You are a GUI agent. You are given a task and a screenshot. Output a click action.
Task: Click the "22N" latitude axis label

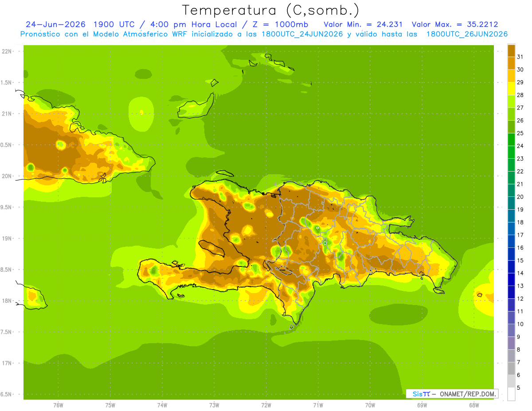pos(7,51)
